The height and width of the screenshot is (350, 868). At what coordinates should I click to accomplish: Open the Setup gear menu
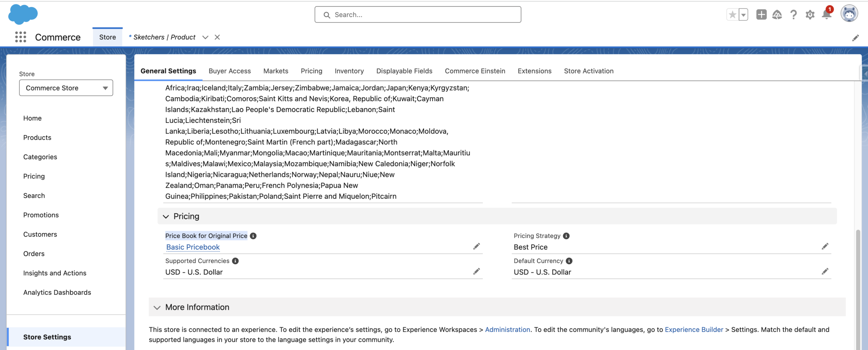click(810, 15)
